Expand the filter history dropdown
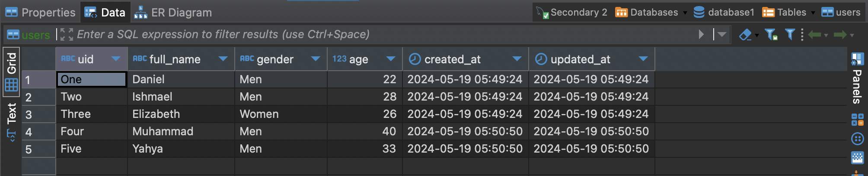The width and height of the screenshot is (868, 176). 722,35
